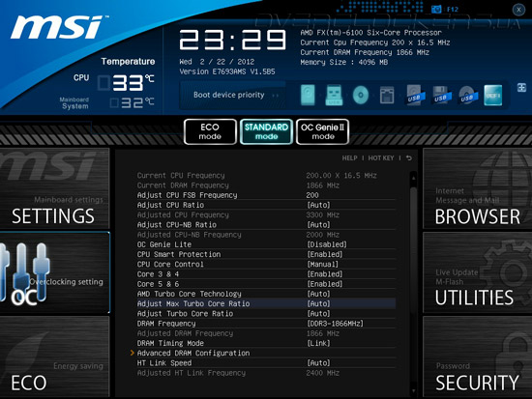Click the Version E7693AMS V1.5B5 text
Viewport: 532px width, 399px height.
pyautogui.click(x=227, y=71)
